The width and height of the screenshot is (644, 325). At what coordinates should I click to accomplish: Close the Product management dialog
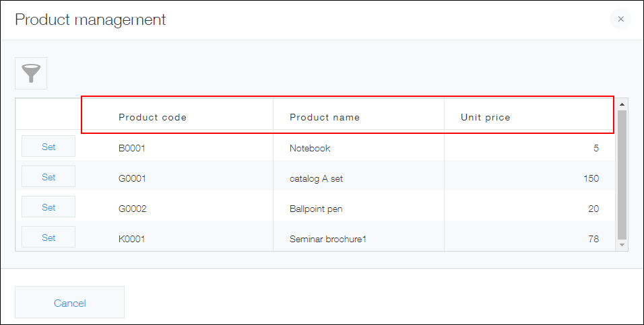[x=620, y=20]
